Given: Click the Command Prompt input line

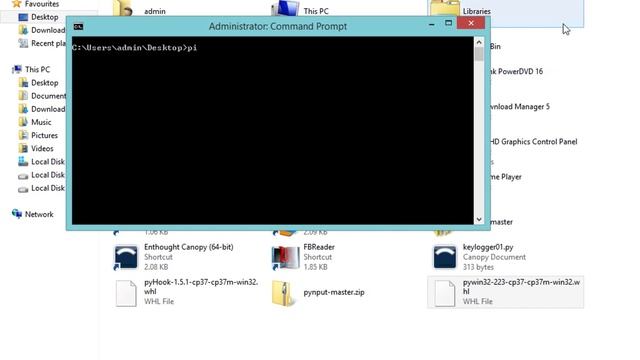Looking at the screenshot, I should (134, 47).
